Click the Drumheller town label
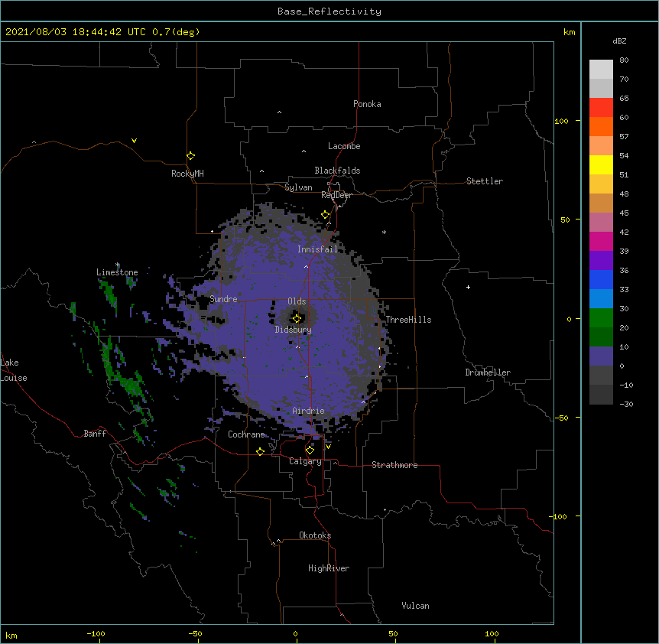 [x=488, y=372]
